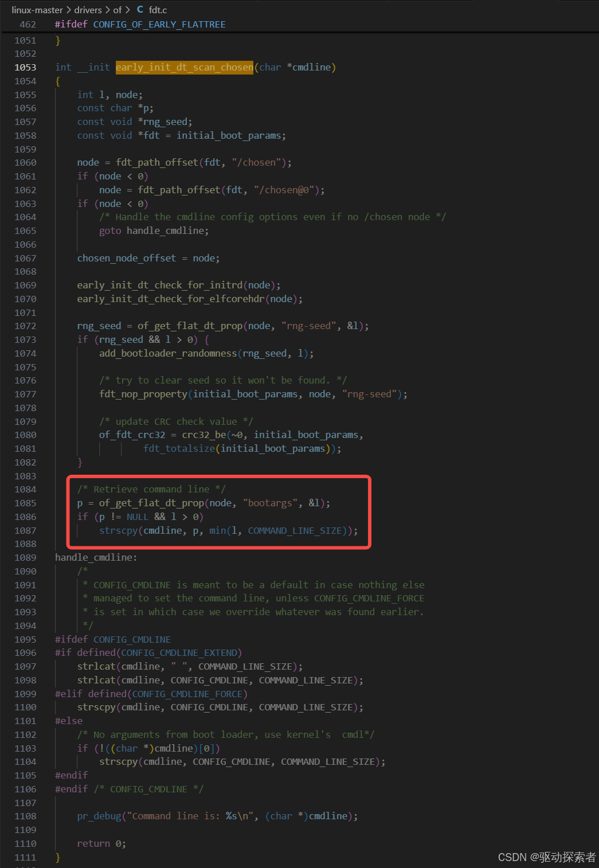Screen dimensions: 599x868
Task: Click the 'goto handle_cmdline;' statement
Action: point(154,231)
